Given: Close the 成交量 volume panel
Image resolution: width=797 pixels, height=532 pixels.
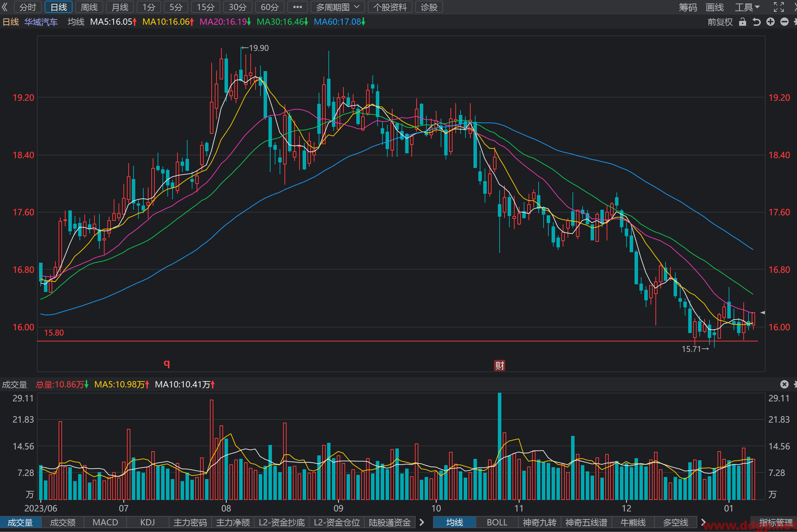Looking at the screenshot, I should click(784, 384).
